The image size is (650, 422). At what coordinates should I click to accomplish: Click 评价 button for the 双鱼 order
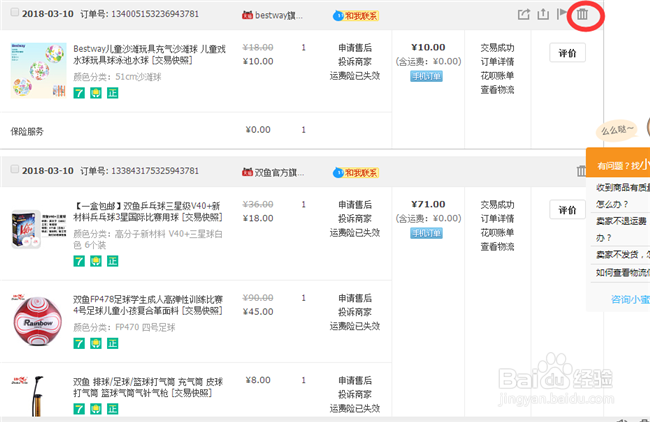click(x=568, y=210)
